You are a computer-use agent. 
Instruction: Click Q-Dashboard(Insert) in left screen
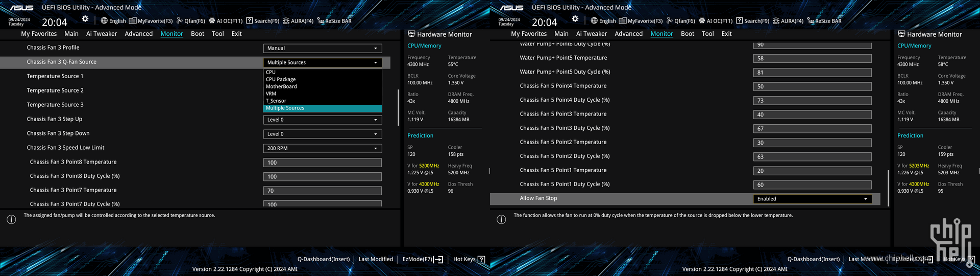coord(324,259)
